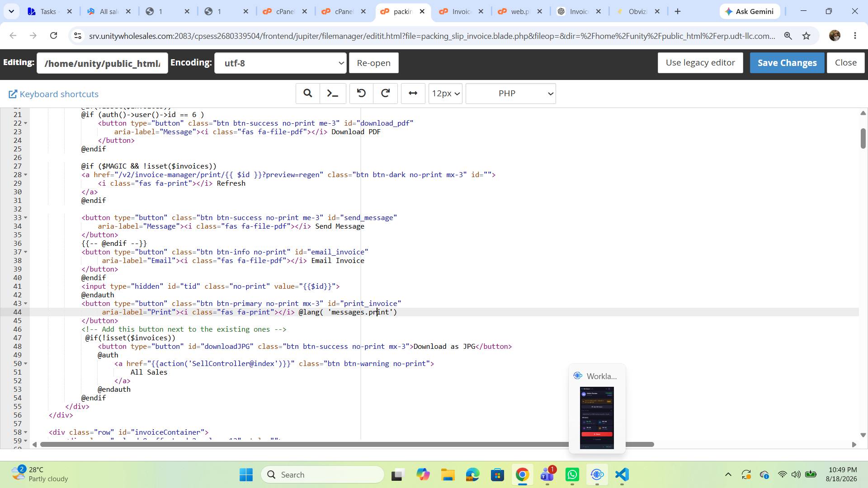The image size is (868, 488).
Task: Open WhatsApp from the taskbar
Action: 572,475
